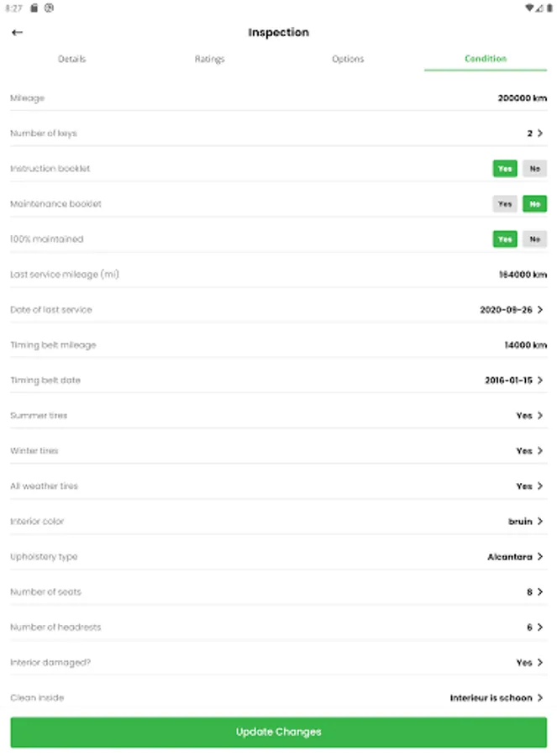Image resolution: width=557 pixels, height=756 pixels.
Task: Tap chevron beside Timing belt date
Action: pyautogui.click(x=540, y=381)
